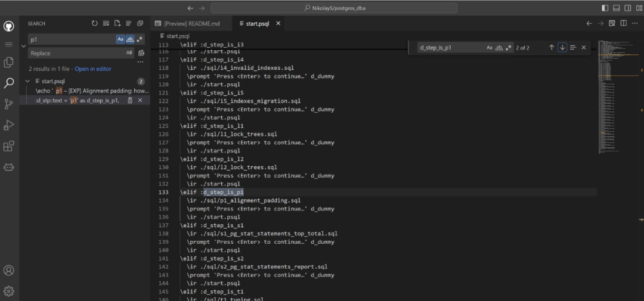Open editor More Actions menu

coord(634,23)
